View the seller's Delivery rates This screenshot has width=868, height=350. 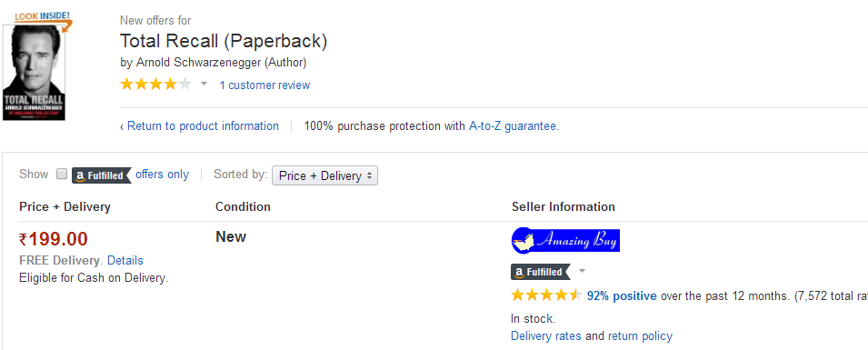[546, 336]
